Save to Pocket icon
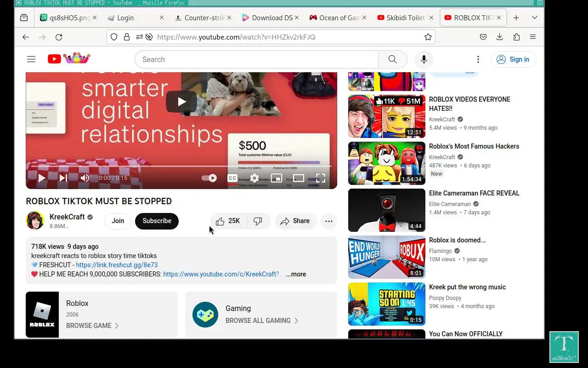Image resolution: width=588 pixels, height=368 pixels. point(483,37)
